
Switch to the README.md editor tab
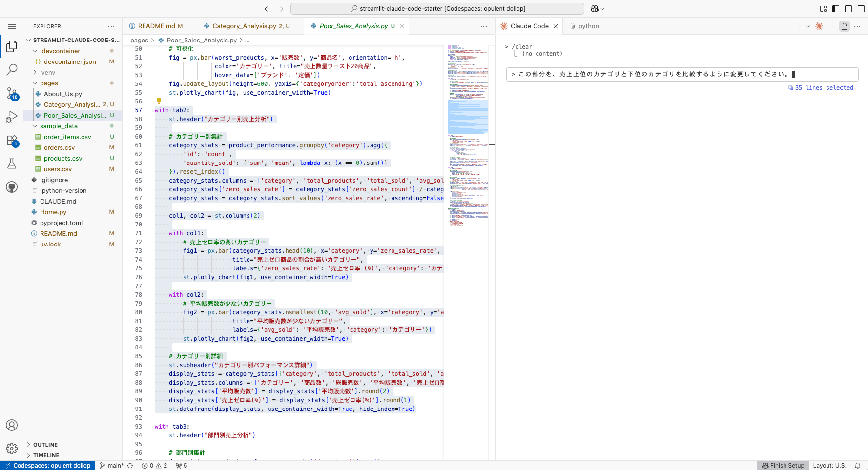click(156, 26)
